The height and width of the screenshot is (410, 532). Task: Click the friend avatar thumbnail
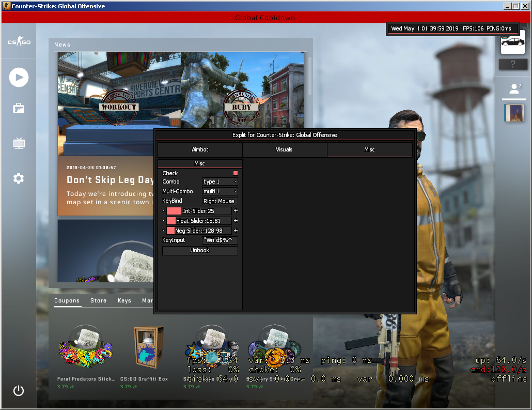pyautogui.click(x=514, y=113)
